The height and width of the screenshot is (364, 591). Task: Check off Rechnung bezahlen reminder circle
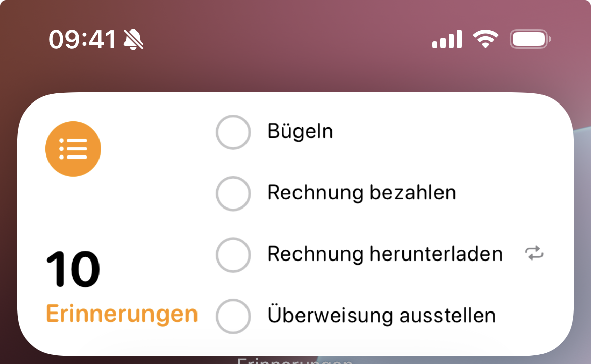tap(233, 193)
